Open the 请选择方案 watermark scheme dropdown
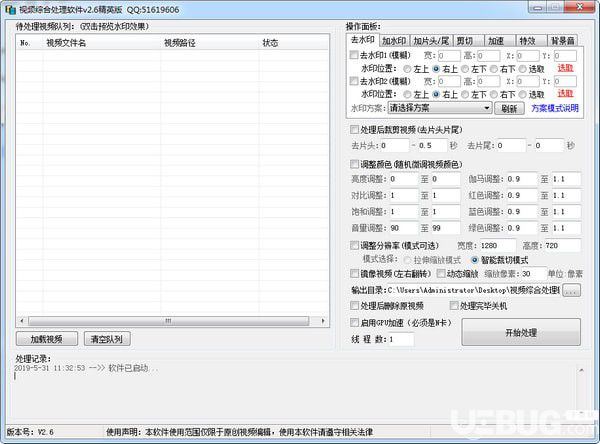 click(439, 108)
